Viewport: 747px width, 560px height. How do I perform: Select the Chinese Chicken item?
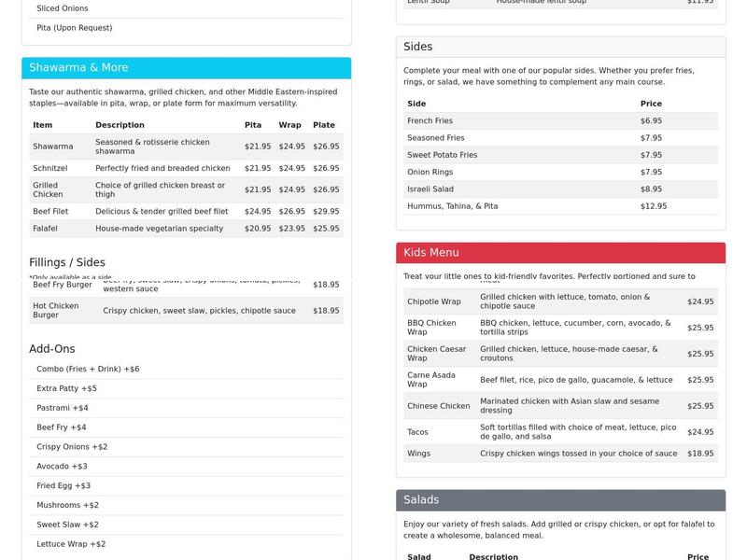coord(438,406)
